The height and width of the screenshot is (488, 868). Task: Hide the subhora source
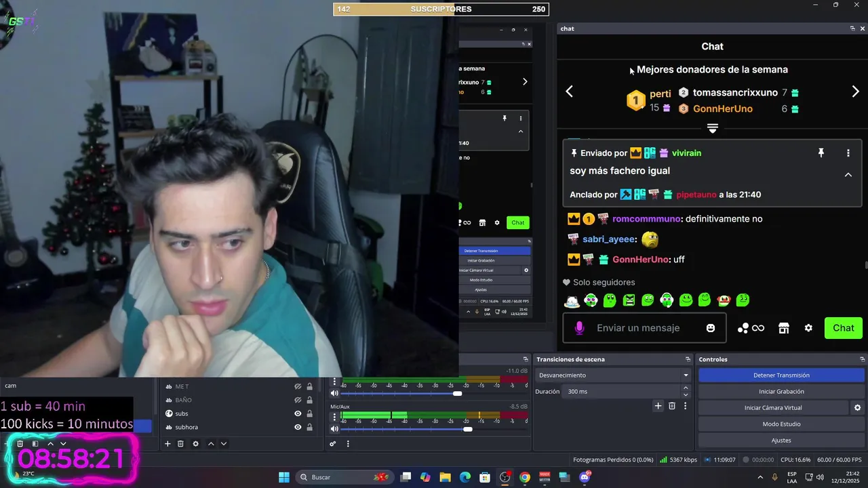coord(298,427)
